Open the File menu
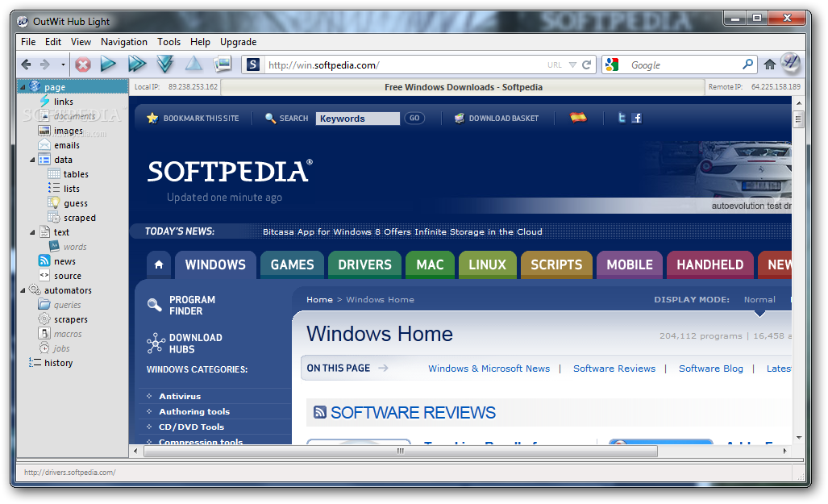828x504 pixels. pos(28,42)
